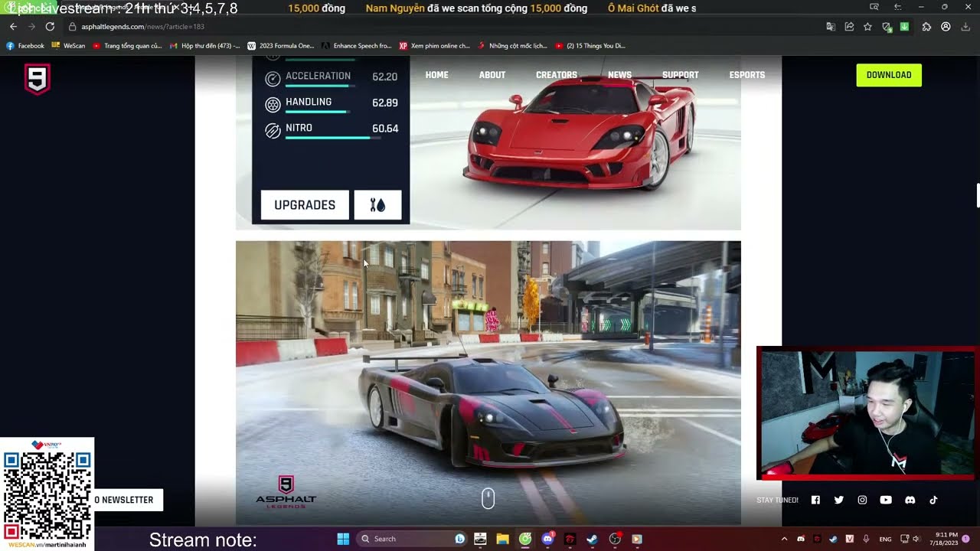Screen dimensions: 980x551
Task: Click the green download extension icon
Action: click(905, 27)
